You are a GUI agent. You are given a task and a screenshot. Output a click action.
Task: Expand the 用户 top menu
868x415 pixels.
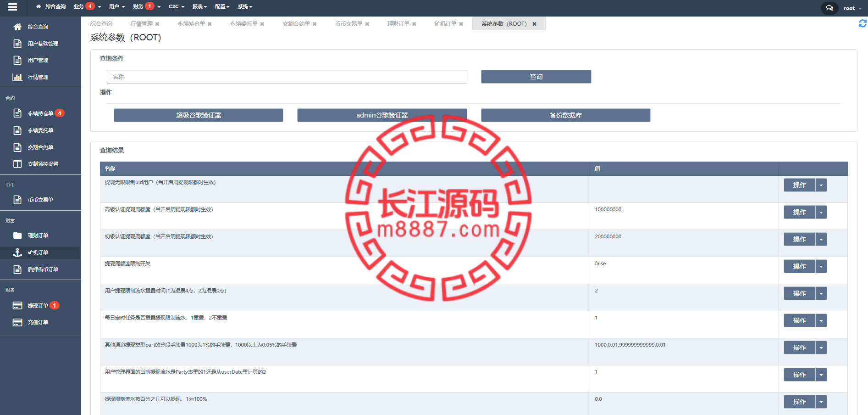117,6
